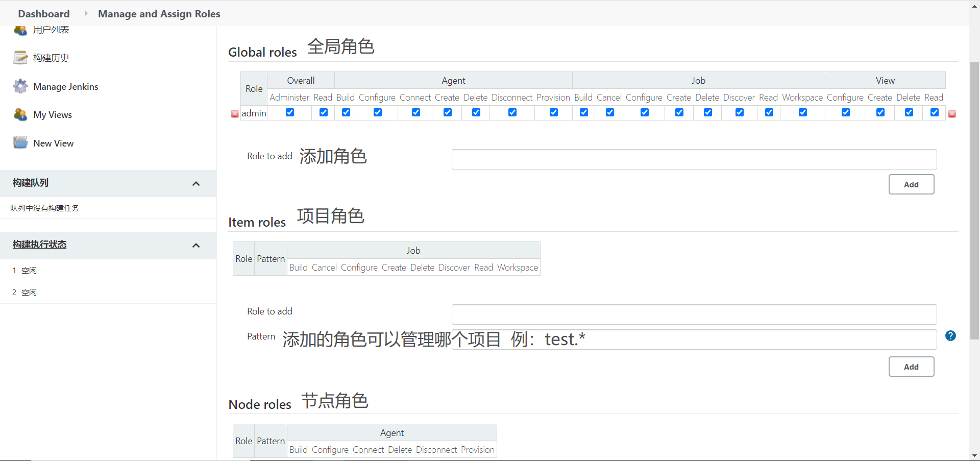Focus the item Role to add field
980x461 pixels.
(694, 314)
